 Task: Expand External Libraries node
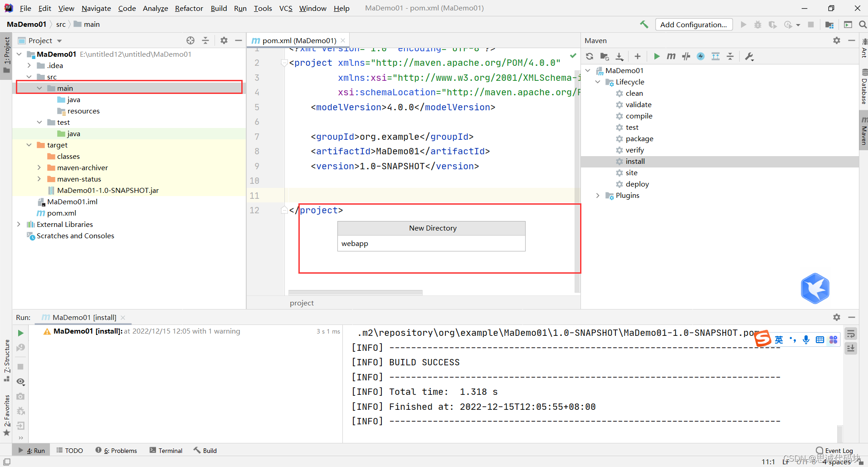[x=19, y=224]
